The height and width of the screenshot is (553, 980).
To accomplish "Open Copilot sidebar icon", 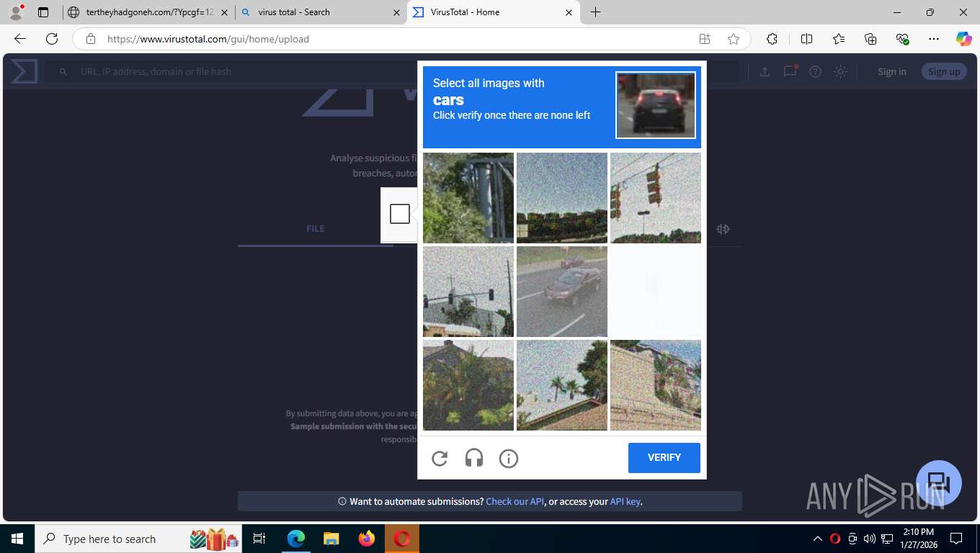I will click(964, 39).
